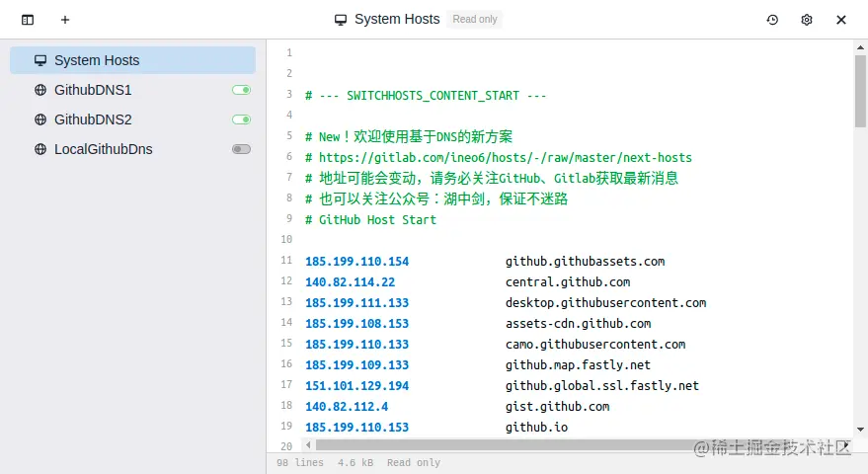Click the Read only badge in title bar
Screen dimensions: 868x474
(x=475, y=20)
